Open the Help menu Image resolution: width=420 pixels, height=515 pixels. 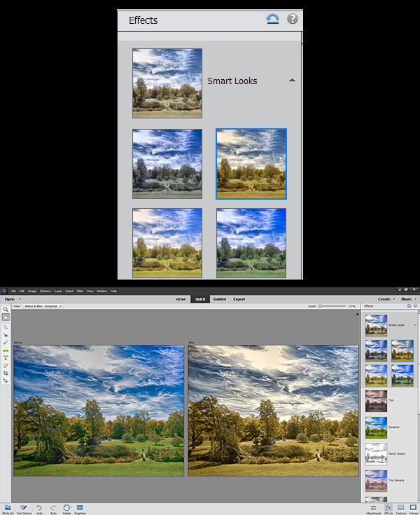point(113,291)
